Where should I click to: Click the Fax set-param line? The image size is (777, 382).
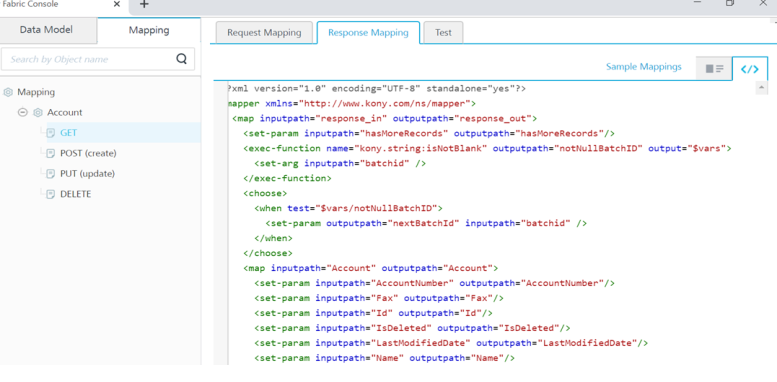pos(379,298)
